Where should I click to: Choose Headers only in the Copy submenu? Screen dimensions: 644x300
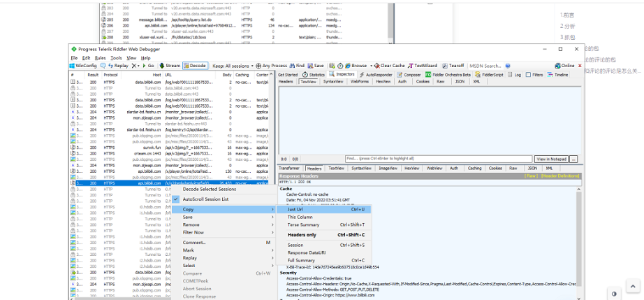point(323,235)
